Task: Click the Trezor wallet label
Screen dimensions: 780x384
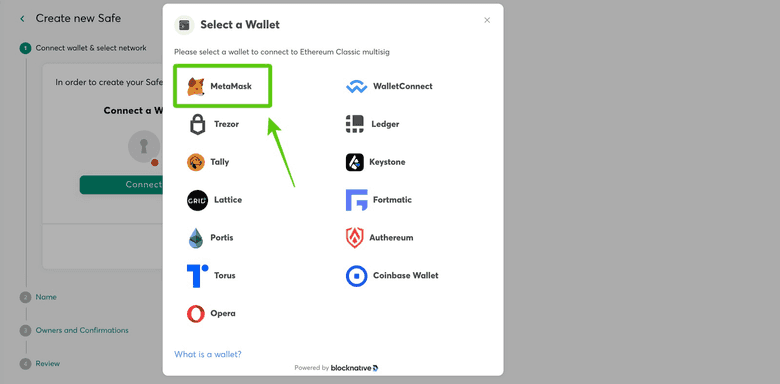Action: click(x=226, y=124)
